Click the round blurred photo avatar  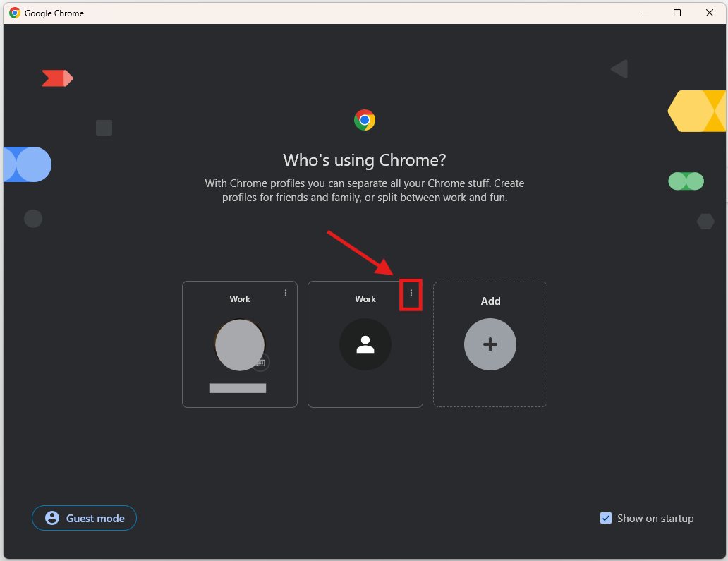point(240,344)
